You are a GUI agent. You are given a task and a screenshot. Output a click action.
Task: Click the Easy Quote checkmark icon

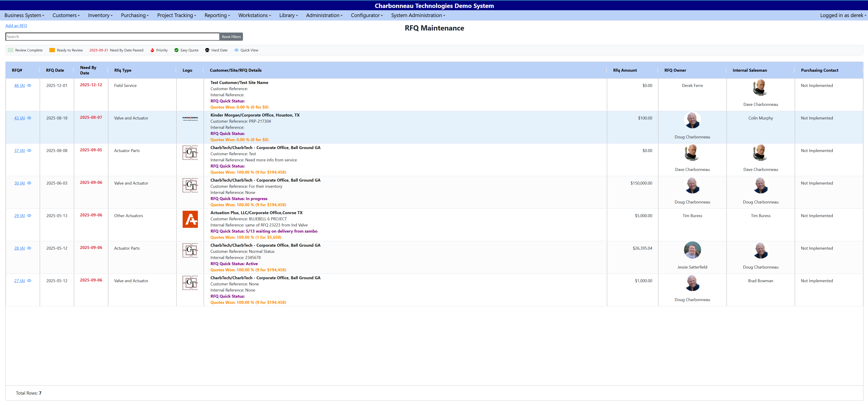point(176,50)
